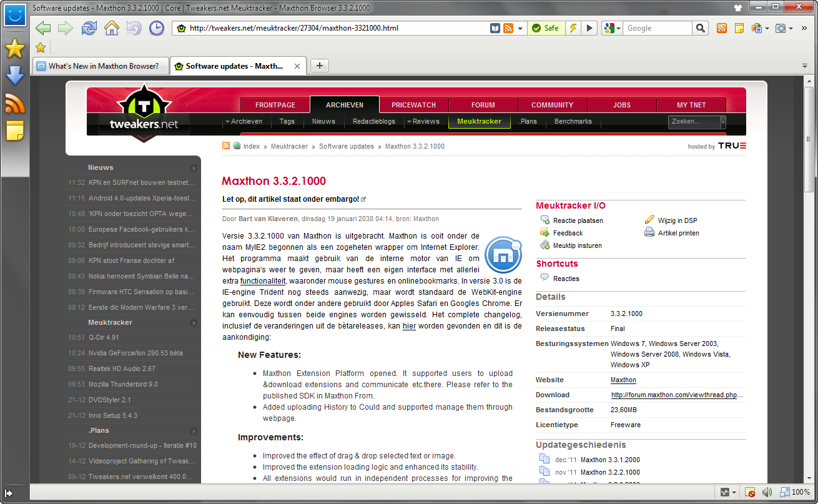Image resolution: width=818 pixels, height=504 pixels.
Task: Open the tab list dropdown at the tab bar's end
Action: tap(806, 66)
